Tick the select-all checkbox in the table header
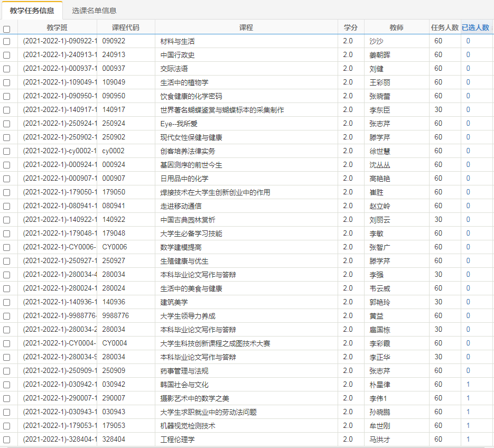Screen dimensions: 494x448 7,30
